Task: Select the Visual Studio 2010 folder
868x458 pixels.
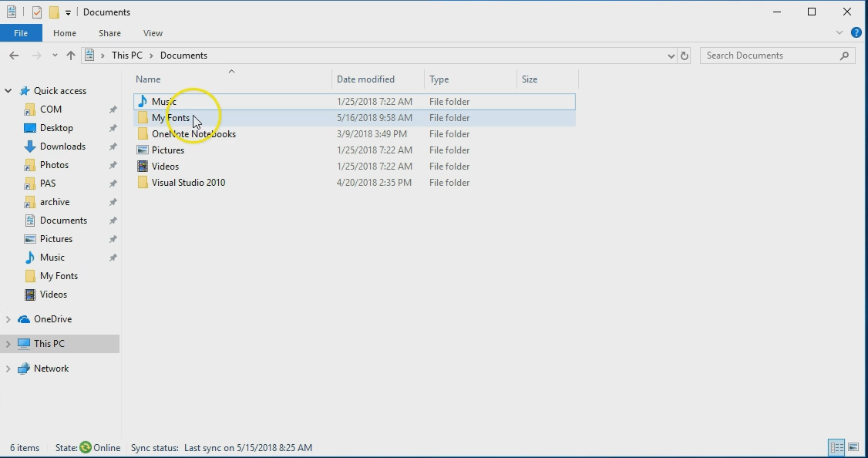Action: click(x=355, y=182)
